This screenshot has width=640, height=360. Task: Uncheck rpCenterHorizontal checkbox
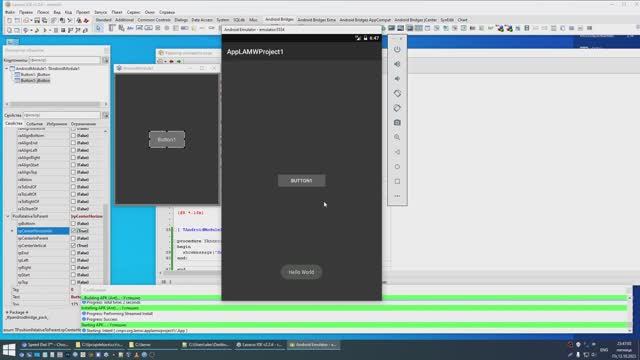point(73,231)
